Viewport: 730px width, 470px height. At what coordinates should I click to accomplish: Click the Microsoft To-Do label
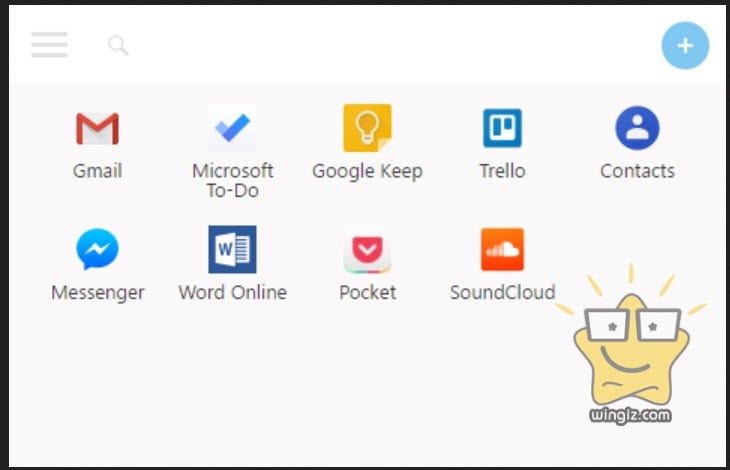[x=232, y=181]
